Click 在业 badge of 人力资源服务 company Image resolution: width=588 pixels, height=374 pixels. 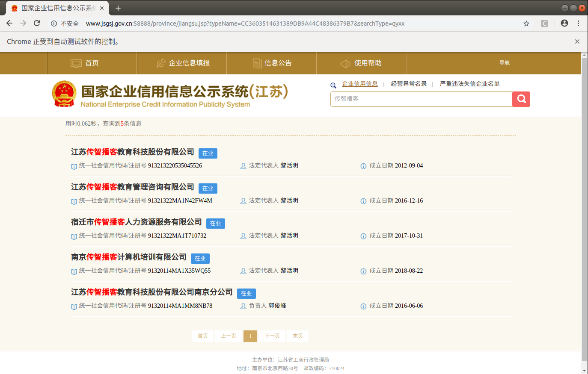pos(216,224)
